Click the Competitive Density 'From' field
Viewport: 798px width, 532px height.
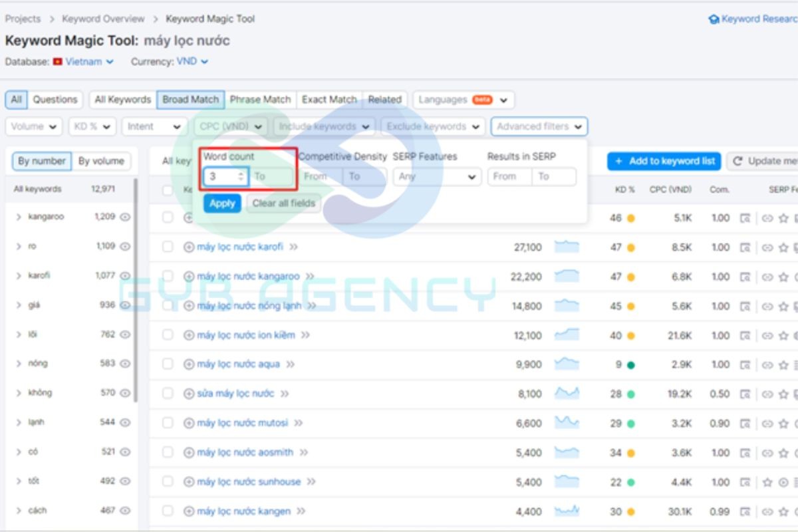321,177
